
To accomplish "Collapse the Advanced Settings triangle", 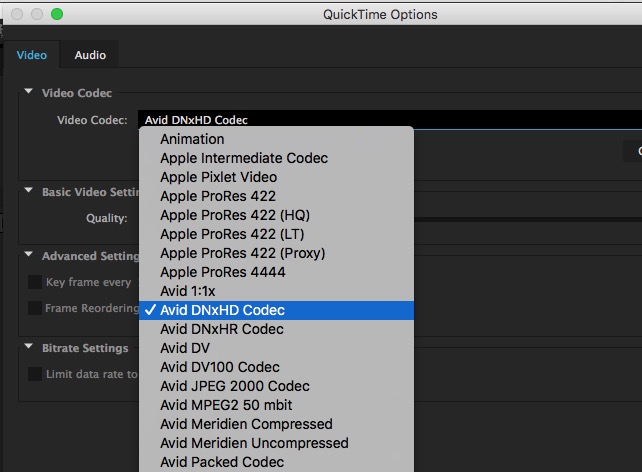I will pos(28,254).
